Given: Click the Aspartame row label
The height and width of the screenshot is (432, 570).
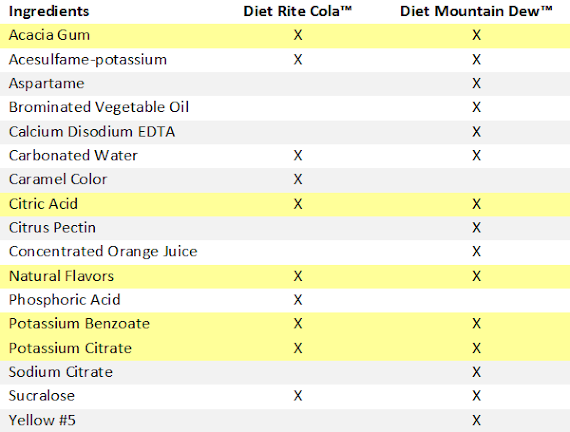Looking at the screenshot, I should pos(47,84).
